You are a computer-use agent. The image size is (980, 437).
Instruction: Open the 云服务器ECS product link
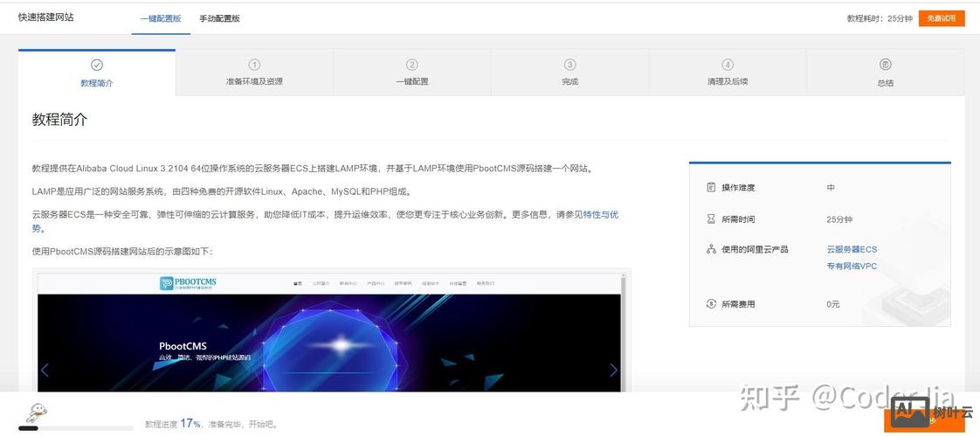852,249
